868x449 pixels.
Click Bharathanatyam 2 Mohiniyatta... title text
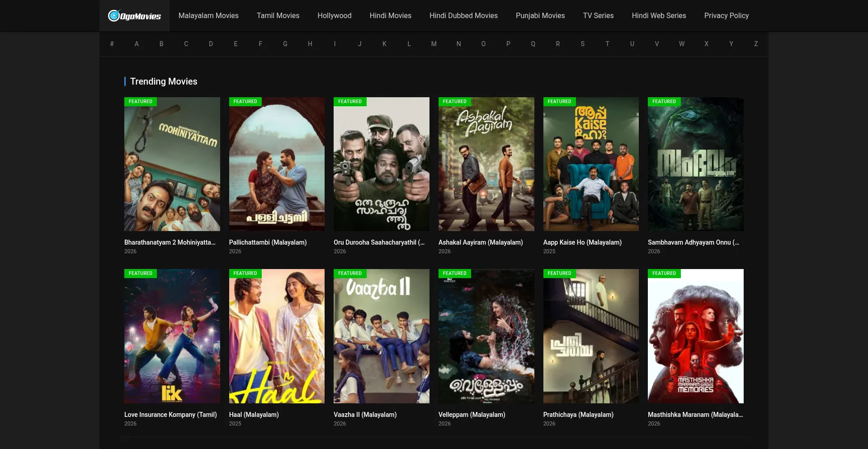[x=170, y=242]
